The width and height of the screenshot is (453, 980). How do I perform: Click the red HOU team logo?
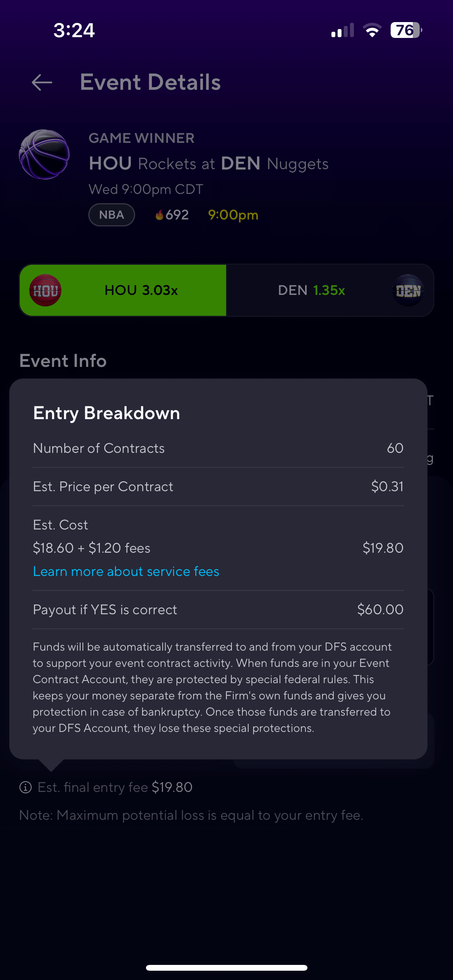45,290
